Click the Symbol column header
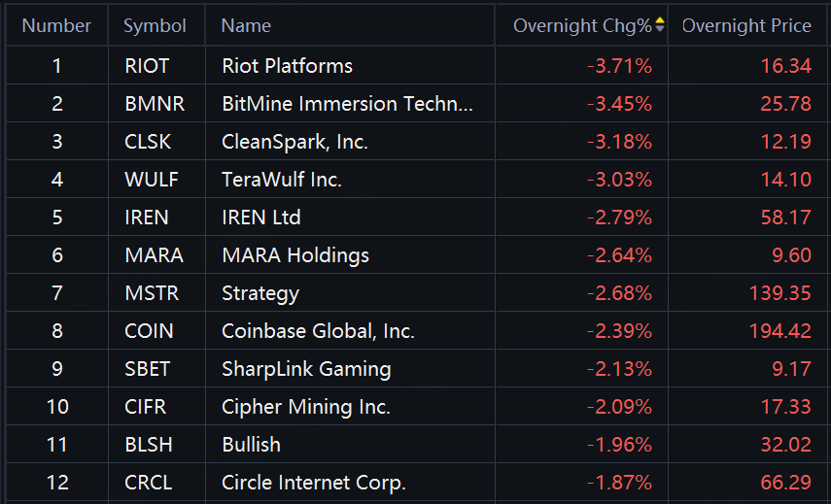 (155, 25)
